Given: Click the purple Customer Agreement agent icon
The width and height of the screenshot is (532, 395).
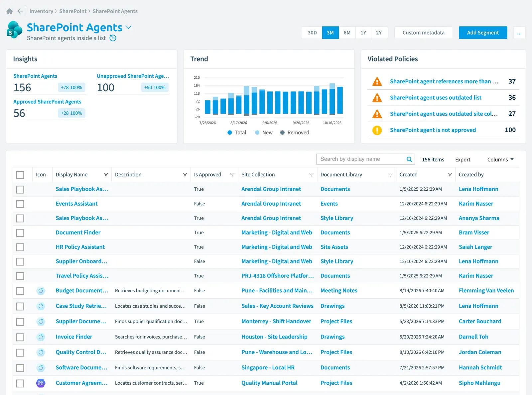Looking at the screenshot, I should point(41,383).
